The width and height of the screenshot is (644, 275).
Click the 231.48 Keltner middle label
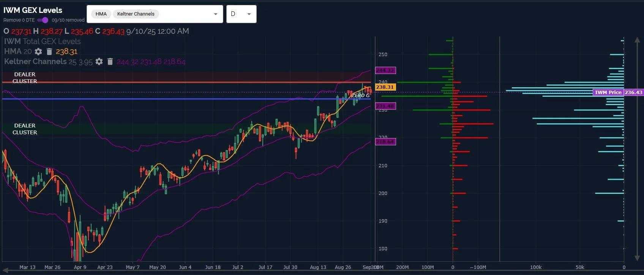385,106
